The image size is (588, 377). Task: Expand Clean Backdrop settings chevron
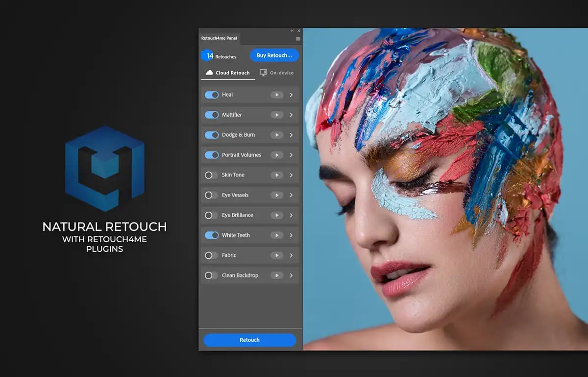291,276
